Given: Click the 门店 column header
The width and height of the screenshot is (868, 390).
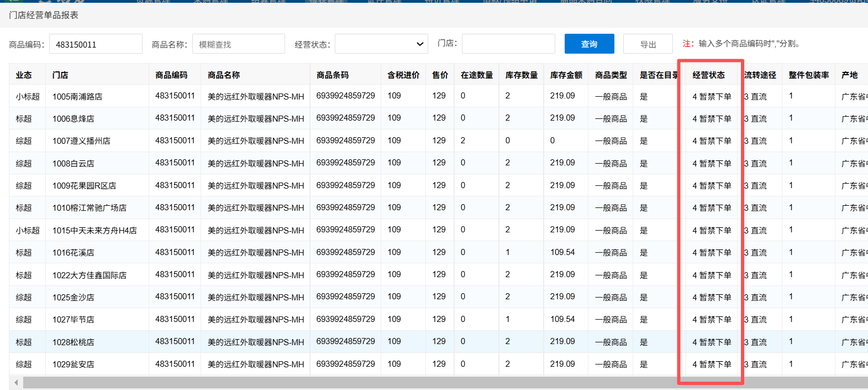Looking at the screenshot, I should pyautogui.click(x=60, y=75).
